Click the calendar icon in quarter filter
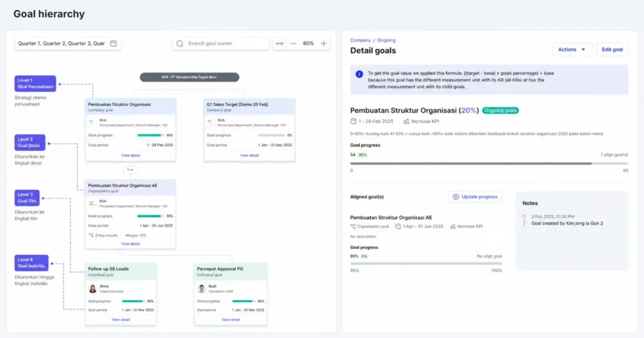This screenshot has width=644, height=338. pos(113,43)
